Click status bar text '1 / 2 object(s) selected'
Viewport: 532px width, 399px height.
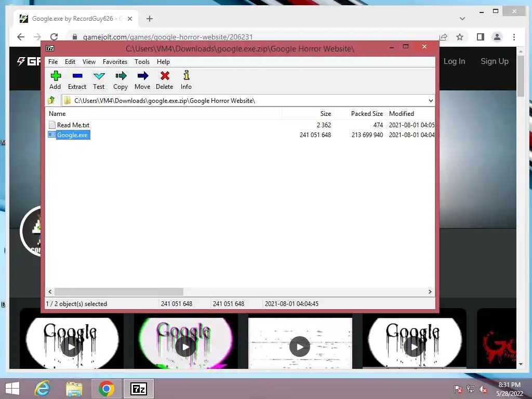[x=76, y=304]
